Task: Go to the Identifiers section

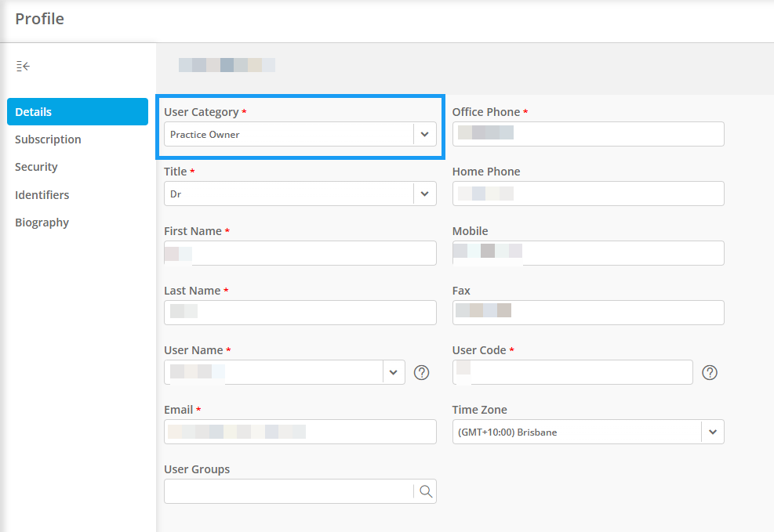Action: tap(42, 195)
